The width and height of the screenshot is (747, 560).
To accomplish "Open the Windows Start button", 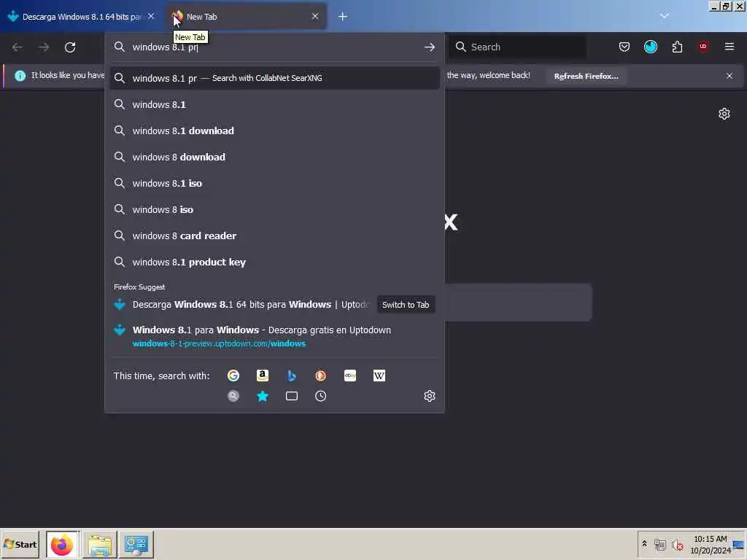I will (x=20, y=544).
